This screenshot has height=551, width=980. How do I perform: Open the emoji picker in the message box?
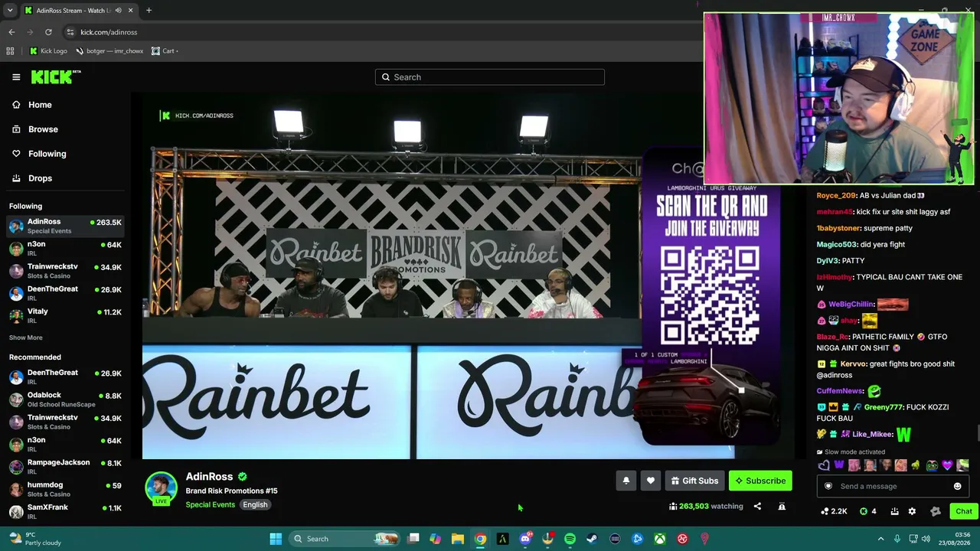(957, 486)
